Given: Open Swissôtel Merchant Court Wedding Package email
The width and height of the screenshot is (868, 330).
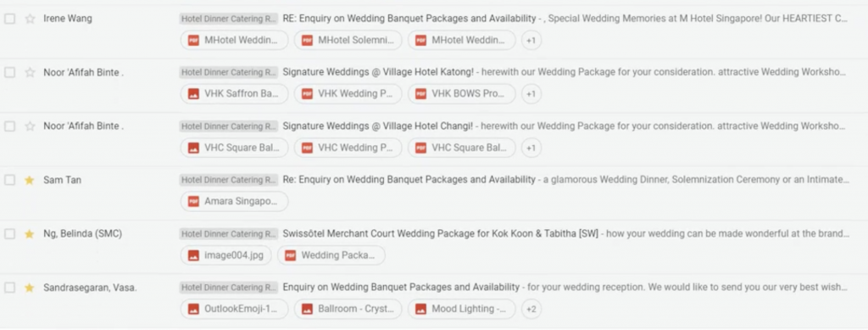Looking at the screenshot, I should point(441,233).
